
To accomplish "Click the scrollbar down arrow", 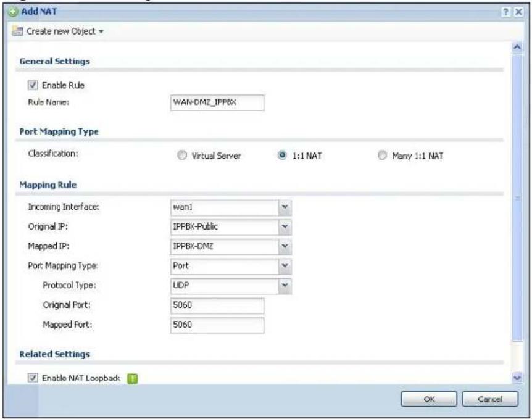I will [x=517, y=378].
